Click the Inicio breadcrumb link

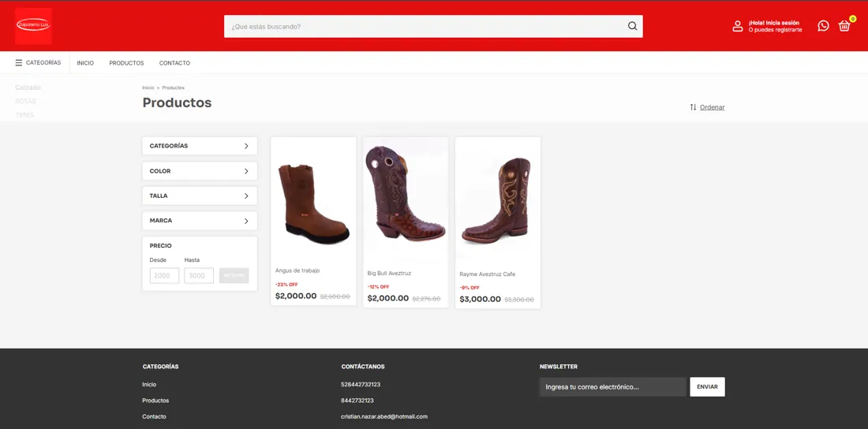148,88
